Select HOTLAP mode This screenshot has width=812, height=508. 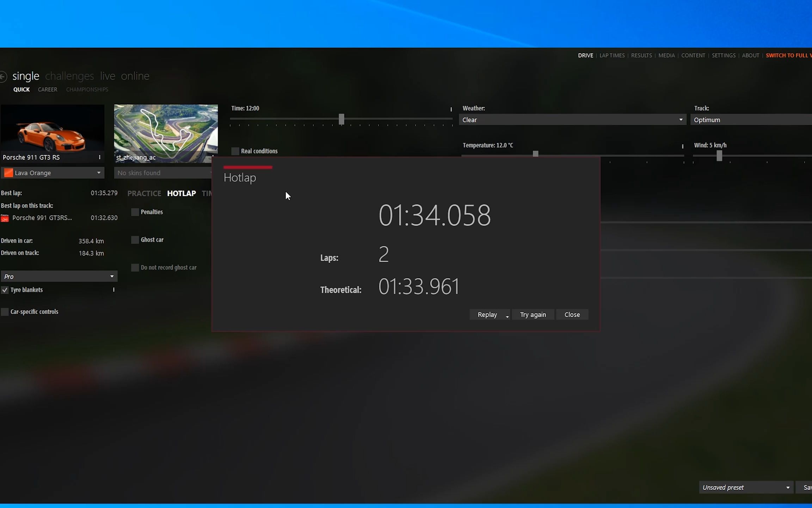point(182,193)
